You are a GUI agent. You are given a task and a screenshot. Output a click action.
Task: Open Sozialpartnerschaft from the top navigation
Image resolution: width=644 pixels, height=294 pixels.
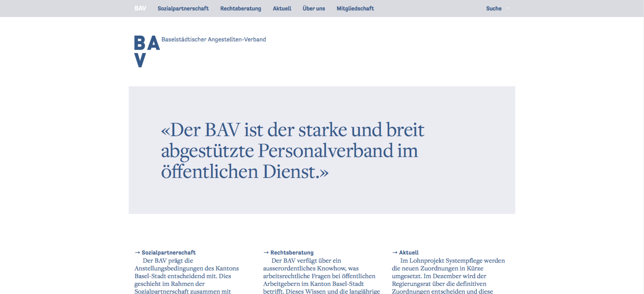[x=183, y=8]
